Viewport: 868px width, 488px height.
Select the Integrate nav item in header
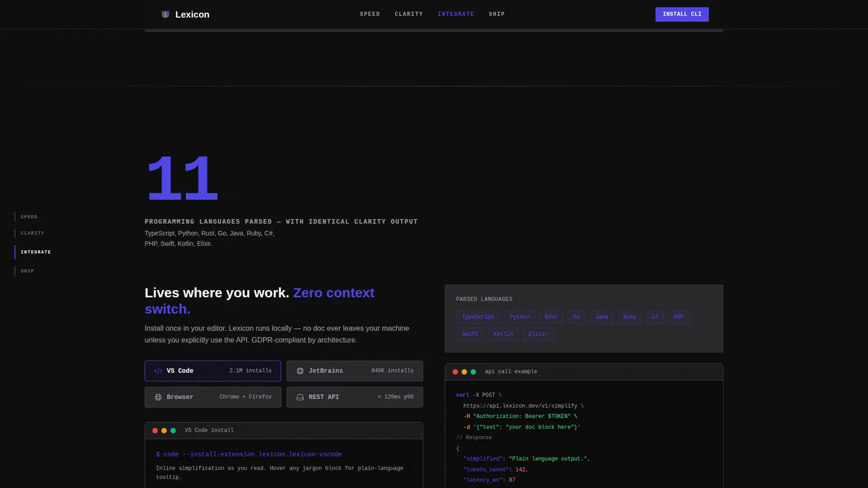pyautogui.click(x=456, y=14)
